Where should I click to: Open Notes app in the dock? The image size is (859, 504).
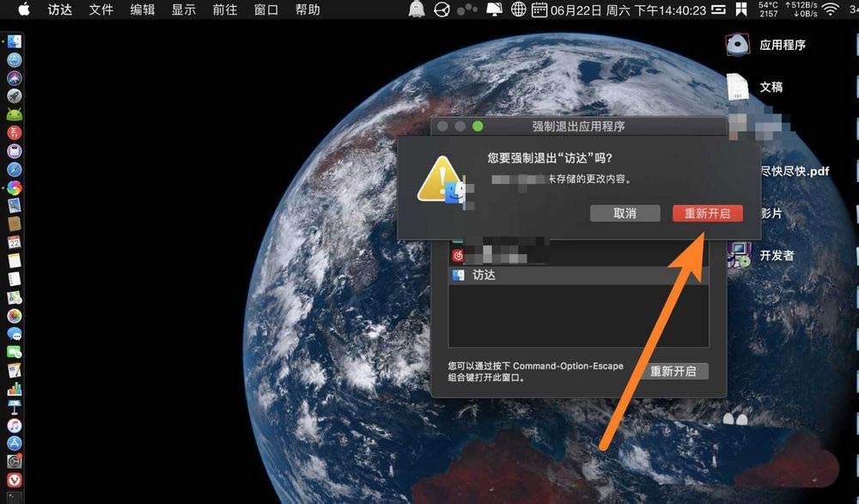point(15,260)
